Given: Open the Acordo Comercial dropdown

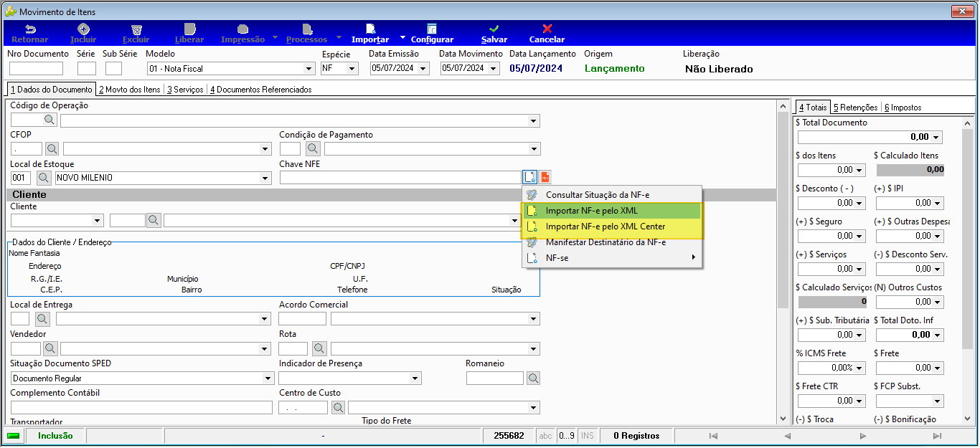Looking at the screenshot, I should (x=534, y=319).
